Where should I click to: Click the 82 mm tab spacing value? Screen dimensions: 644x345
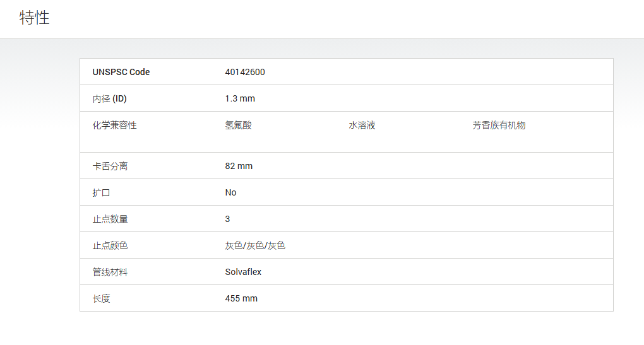pos(239,166)
